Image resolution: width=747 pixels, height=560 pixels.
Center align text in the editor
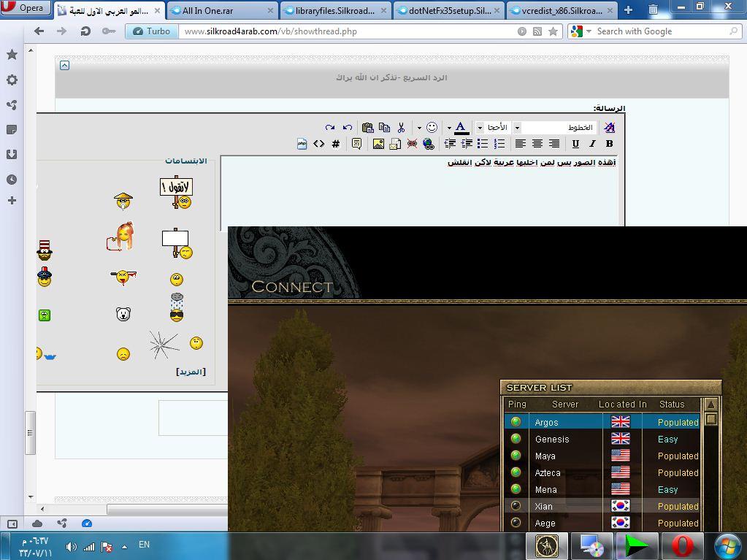537,143
